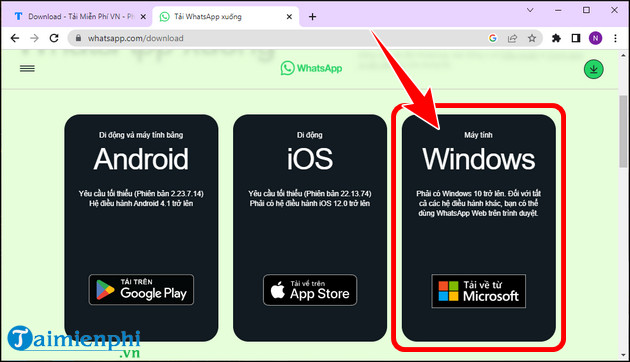Open the WhatsApp hamburger menu
630x362 pixels.
click(x=27, y=68)
